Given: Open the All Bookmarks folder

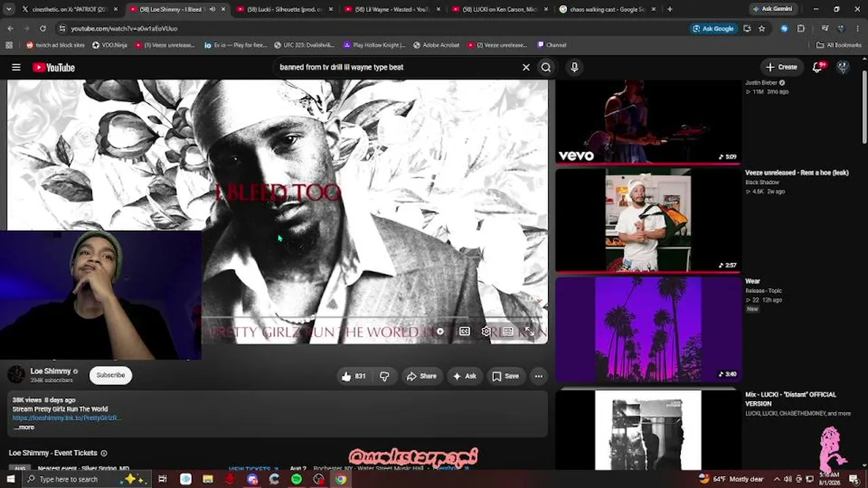Looking at the screenshot, I should (839, 45).
